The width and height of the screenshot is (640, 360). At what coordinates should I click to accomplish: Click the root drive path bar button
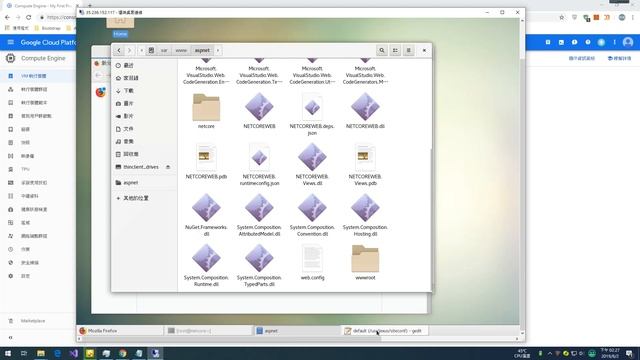pos(151,50)
